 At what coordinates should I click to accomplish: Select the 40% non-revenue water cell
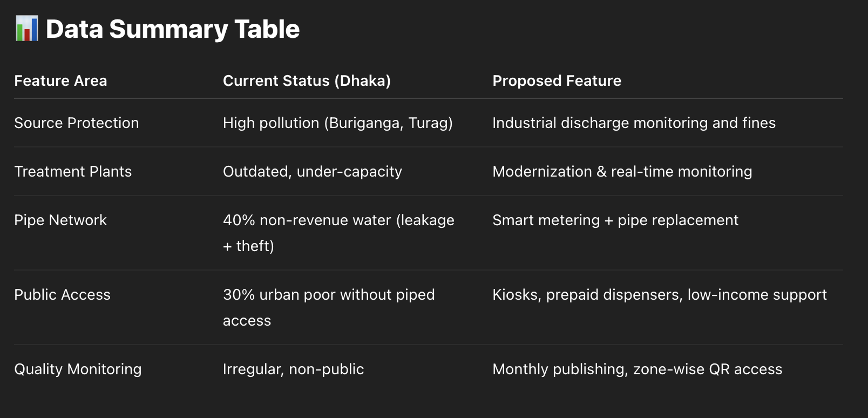click(338, 233)
